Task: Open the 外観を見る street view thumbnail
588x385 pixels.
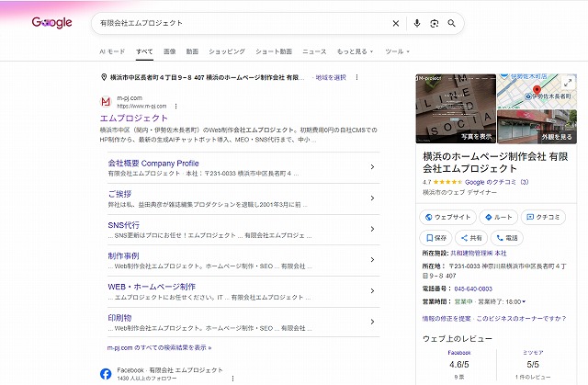Action: [x=537, y=127]
